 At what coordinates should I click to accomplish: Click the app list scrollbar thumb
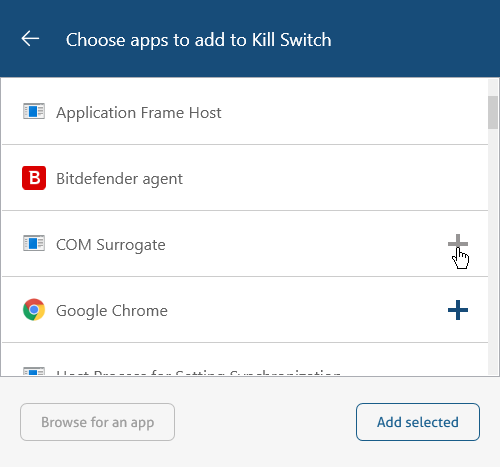tap(493, 112)
